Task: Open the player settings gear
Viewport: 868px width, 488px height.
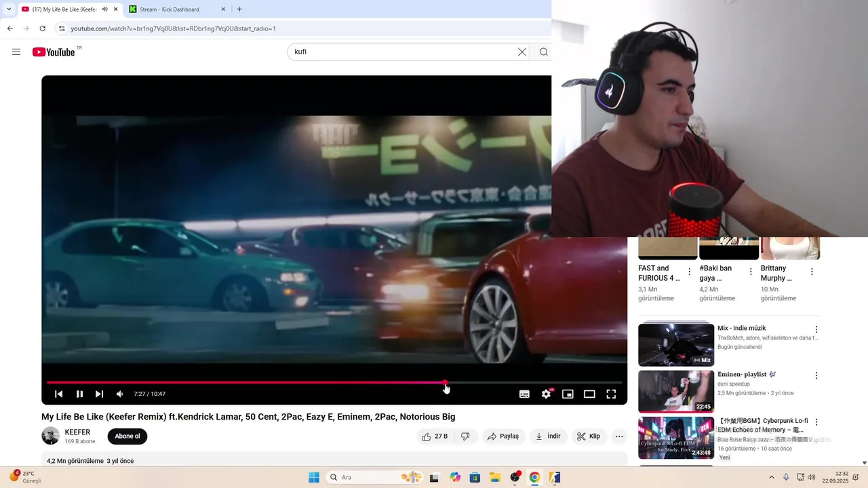Action: coord(547,394)
